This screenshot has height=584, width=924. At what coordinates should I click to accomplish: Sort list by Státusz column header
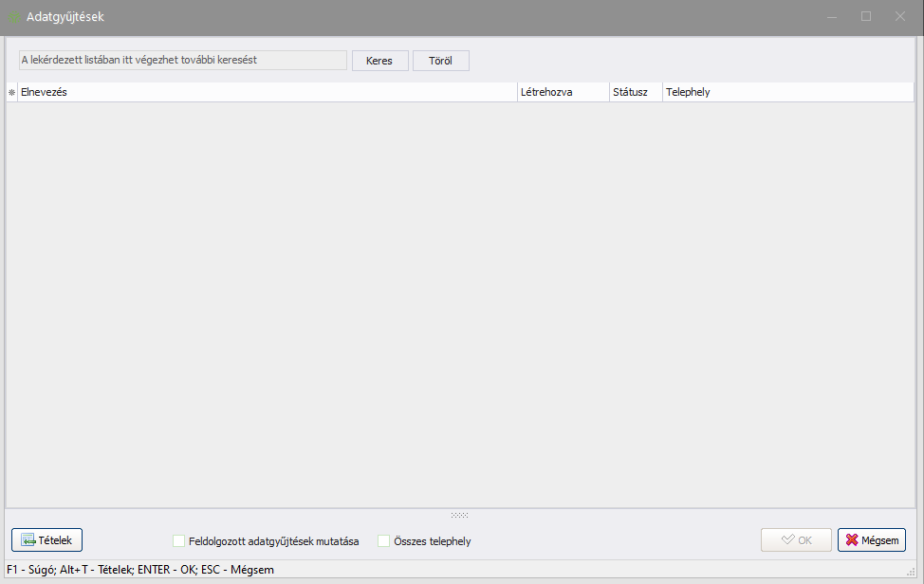635,93
